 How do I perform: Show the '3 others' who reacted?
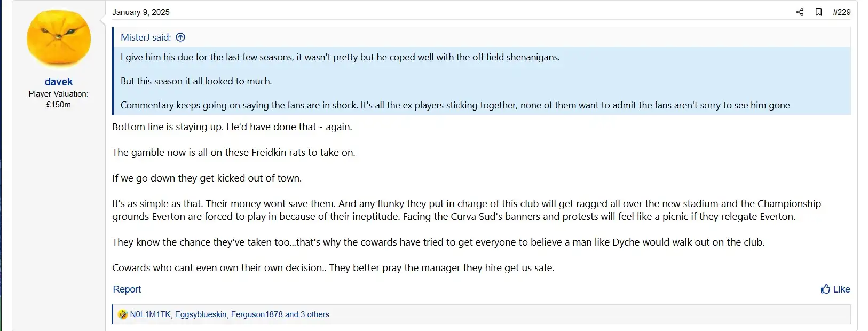[x=314, y=314]
